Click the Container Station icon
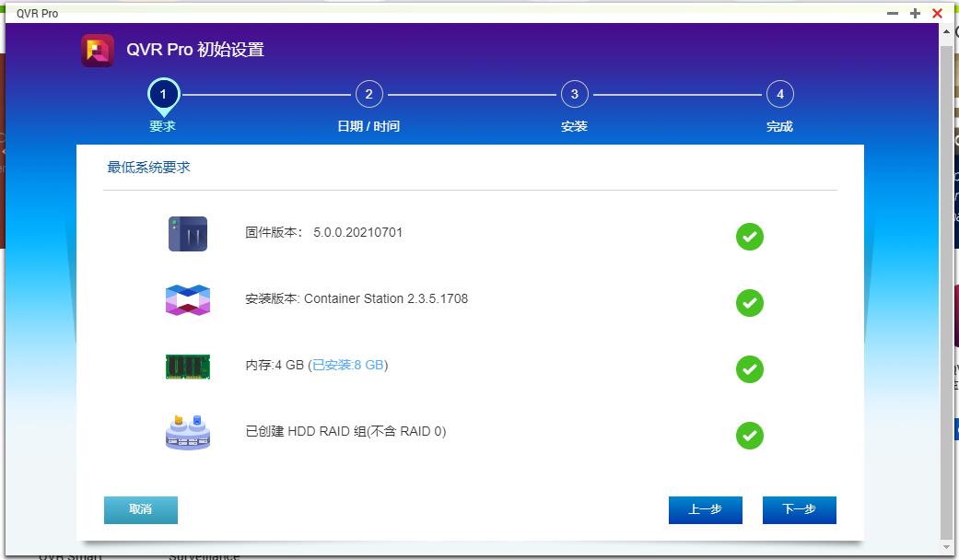The width and height of the screenshot is (959, 560). [187, 298]
